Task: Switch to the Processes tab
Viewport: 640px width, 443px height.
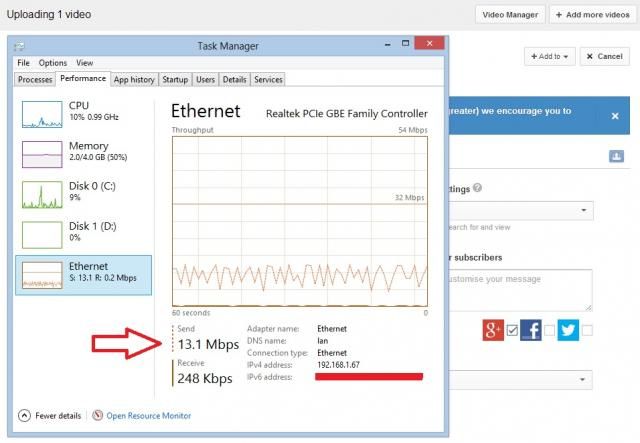Action: pos(35,79)
